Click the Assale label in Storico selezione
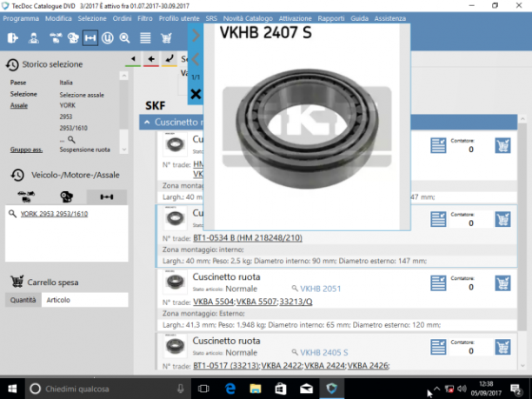 (18, 105)
